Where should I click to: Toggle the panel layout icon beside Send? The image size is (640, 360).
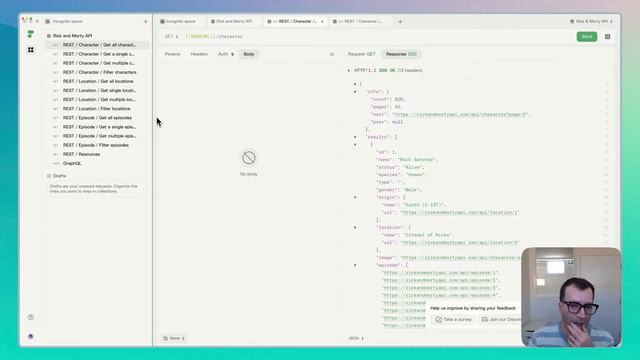tap(607, 37)
